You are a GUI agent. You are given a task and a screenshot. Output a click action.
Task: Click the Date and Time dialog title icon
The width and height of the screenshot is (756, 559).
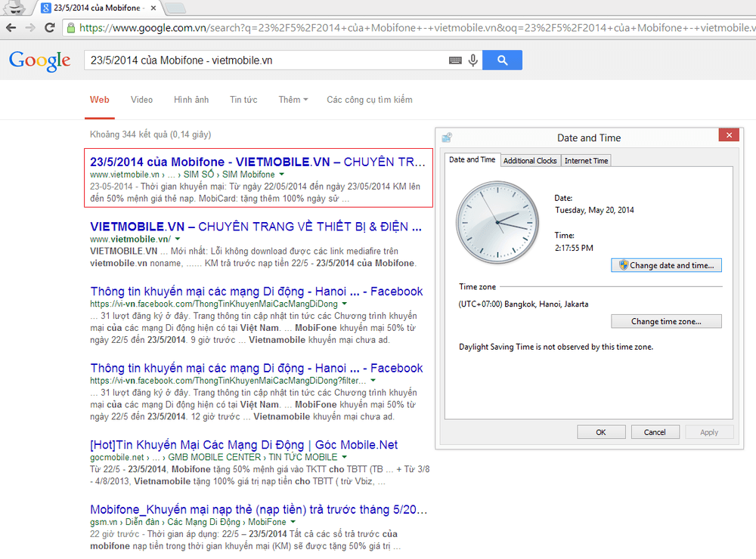click(447, 137)
